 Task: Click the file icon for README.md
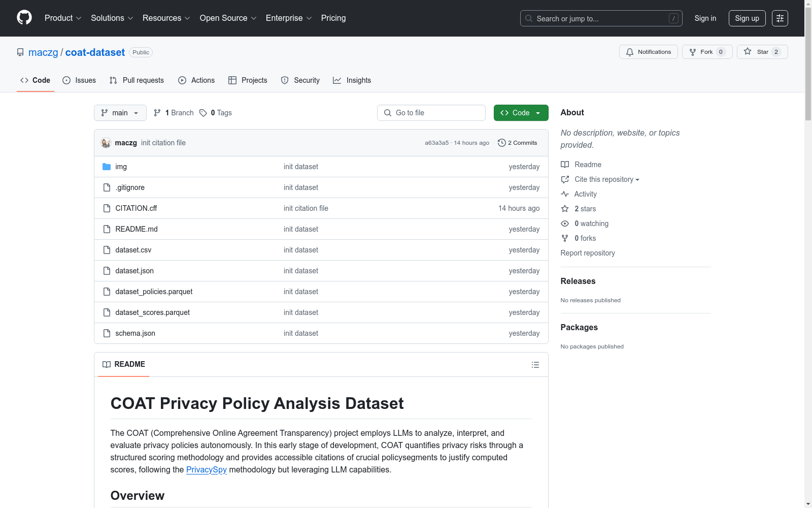[107, 229]
